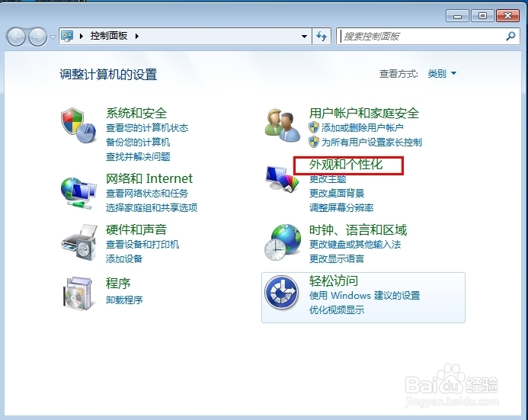This screenshot has width=528, height=420.
Task: Open 程序 category heading
Action: (x=118, y=284)
